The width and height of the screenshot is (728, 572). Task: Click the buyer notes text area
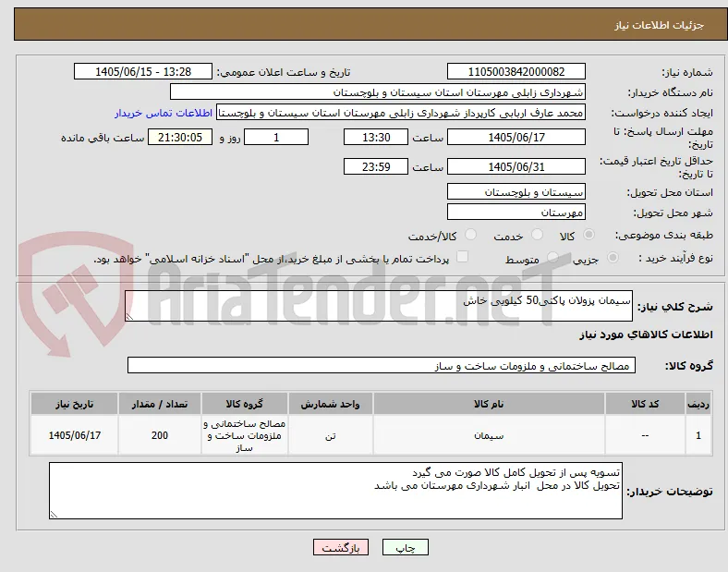(335, 491)
